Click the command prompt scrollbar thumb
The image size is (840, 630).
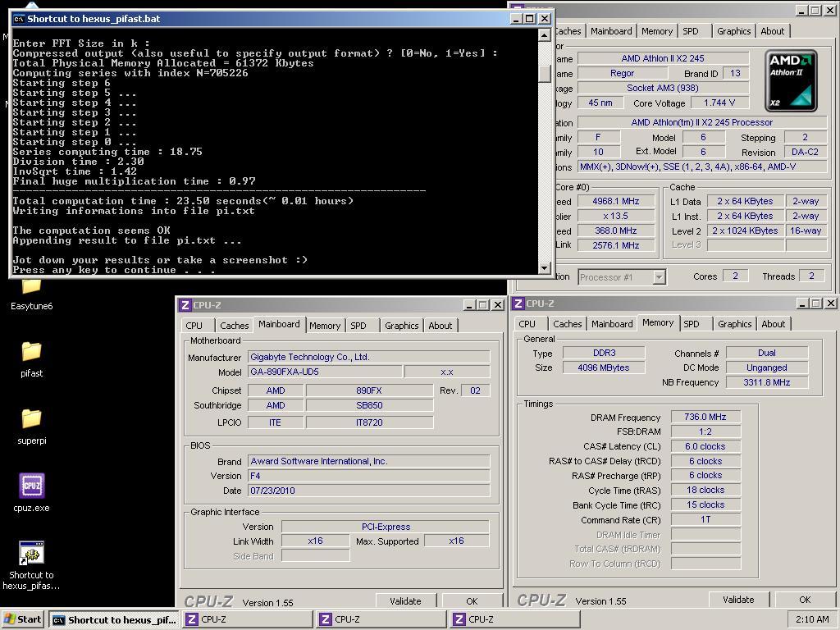tap(545, 73)
